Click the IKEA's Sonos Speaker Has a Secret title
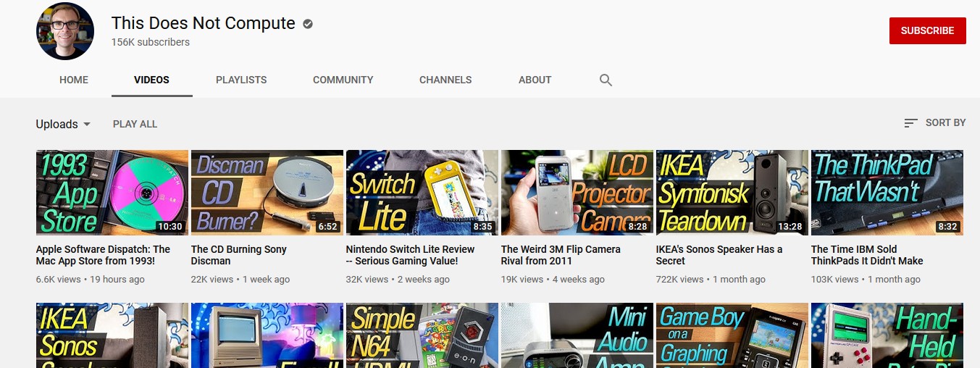Screen dimensions: 980x368 719,255
